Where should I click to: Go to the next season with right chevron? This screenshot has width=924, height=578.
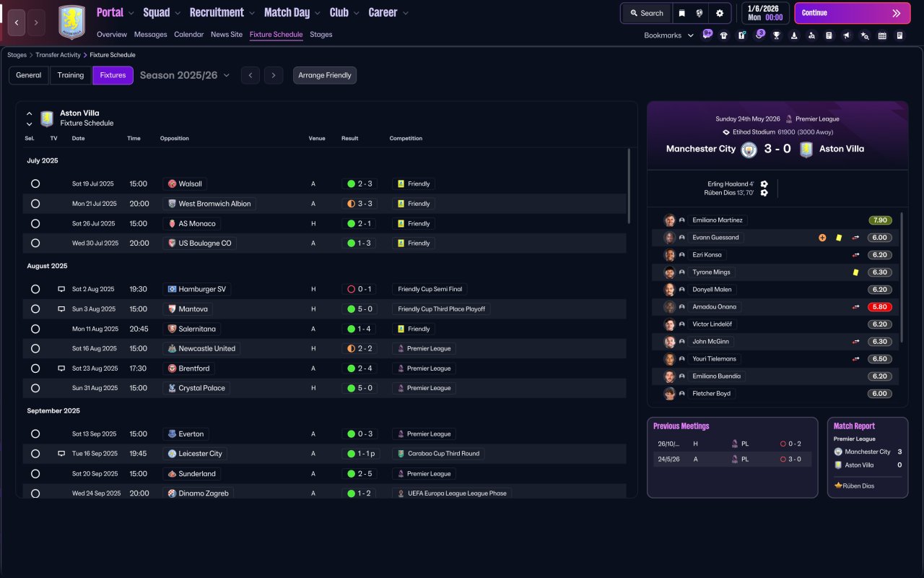(273, 75)
